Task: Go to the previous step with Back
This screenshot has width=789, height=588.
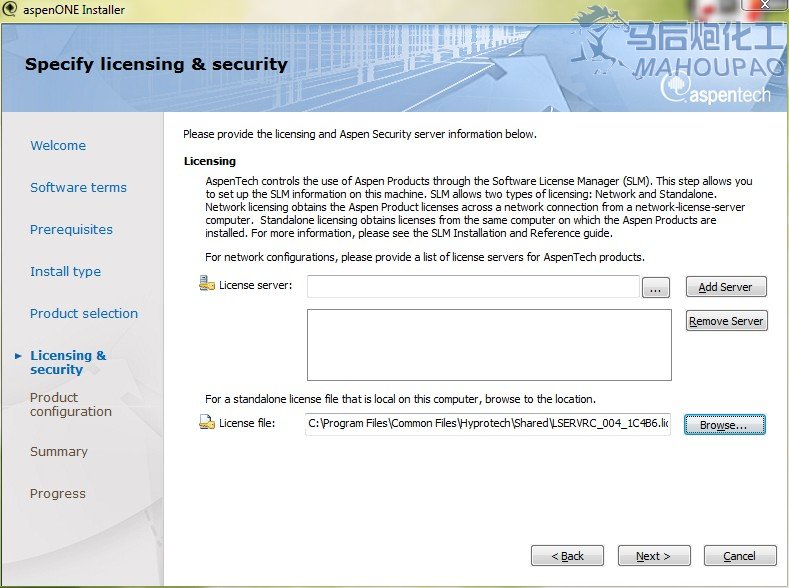Action: [567, 556]
